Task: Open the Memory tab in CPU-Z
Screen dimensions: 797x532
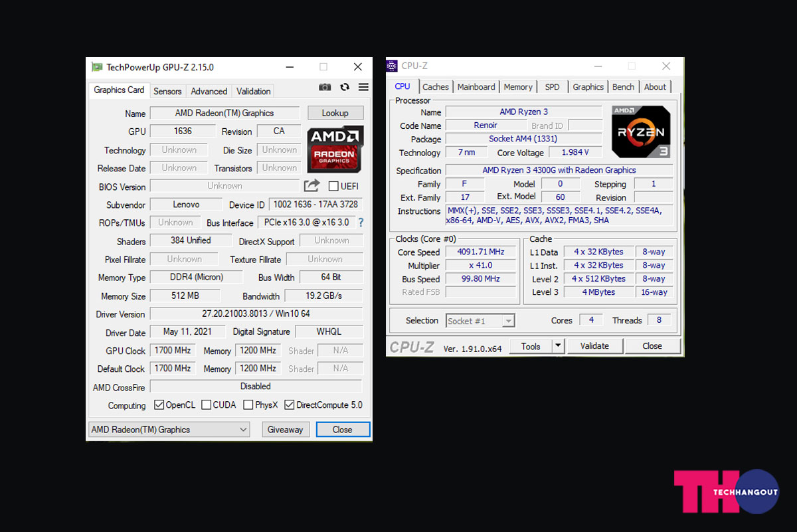Action: pyautogui.click(x=518, y=87)
